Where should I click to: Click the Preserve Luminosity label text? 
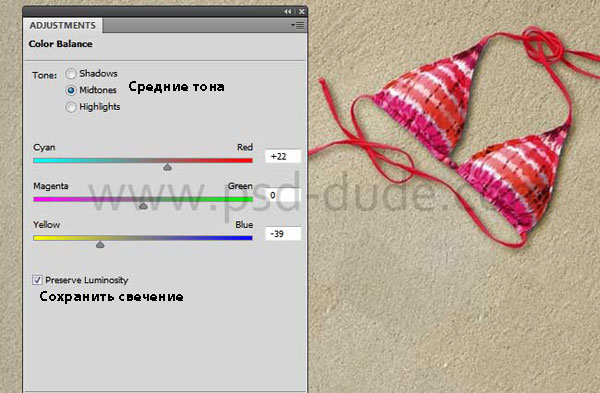coord(87,280)
